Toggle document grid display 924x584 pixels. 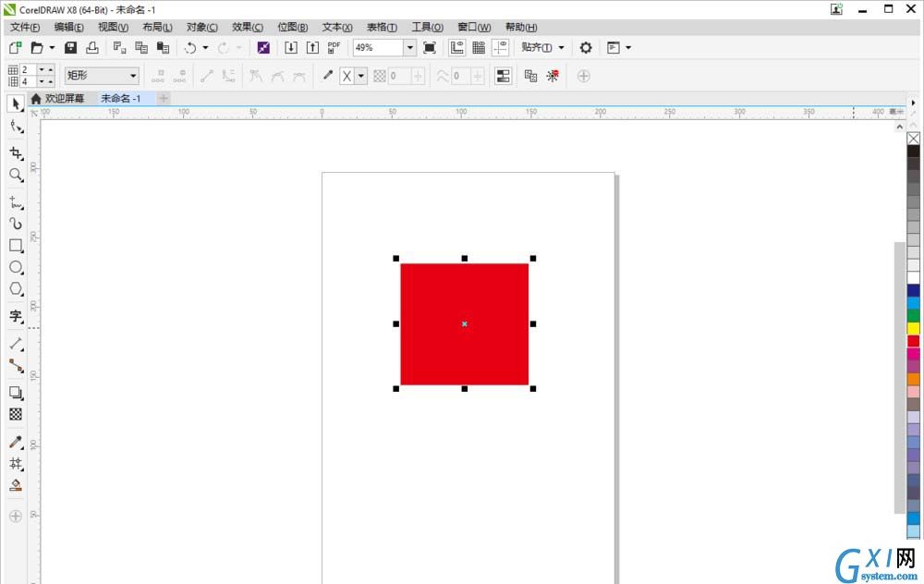479,48
